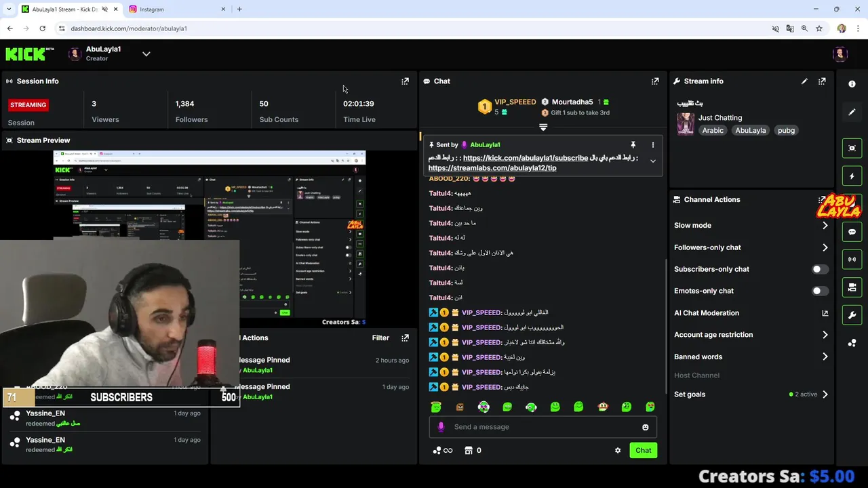
Task: Open a new browser tab
Action: click(239, 9)
